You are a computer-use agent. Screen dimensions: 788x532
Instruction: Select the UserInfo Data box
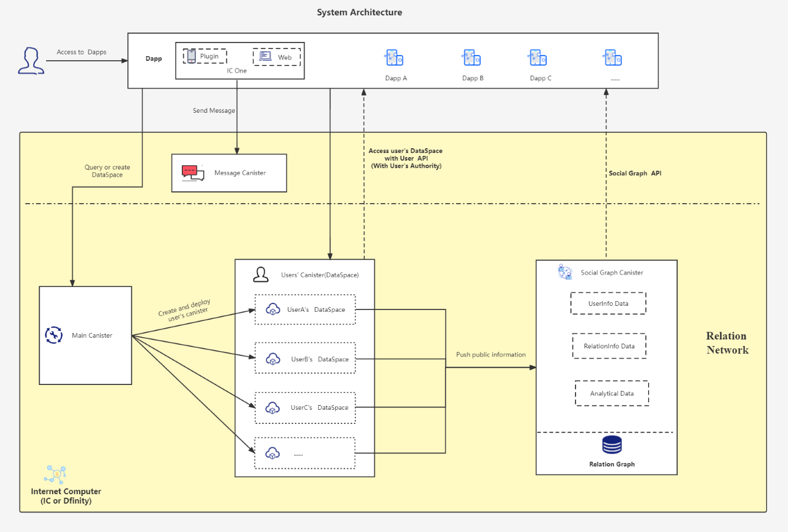(x=609, y=303)
